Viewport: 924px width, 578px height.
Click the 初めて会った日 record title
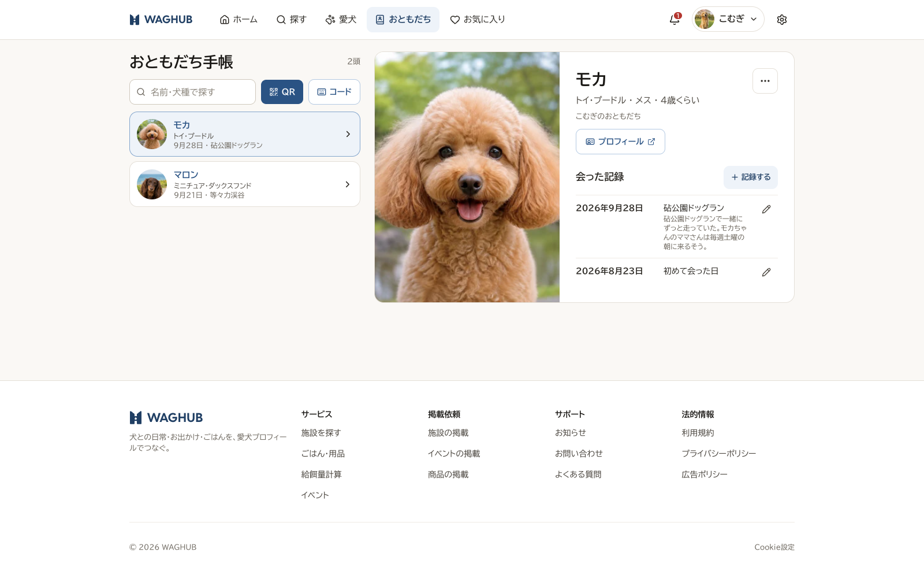[691, 271]
